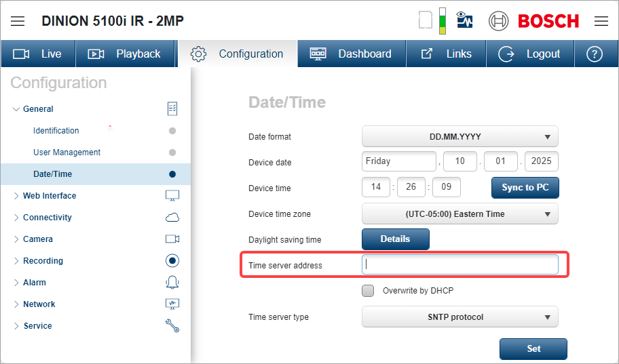The image size is (619, 364).
Task: Expand the Network tree section
Action: 39,304
